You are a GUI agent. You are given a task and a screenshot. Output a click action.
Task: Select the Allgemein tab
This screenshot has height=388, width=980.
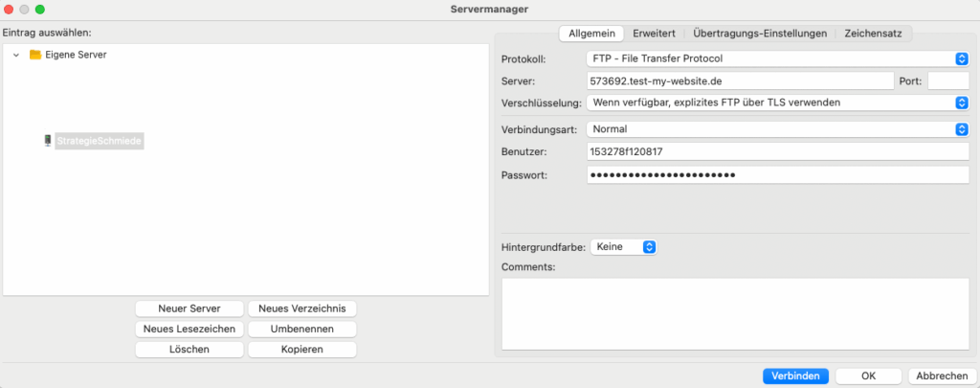pyautogui.click(x=591, y=33)
